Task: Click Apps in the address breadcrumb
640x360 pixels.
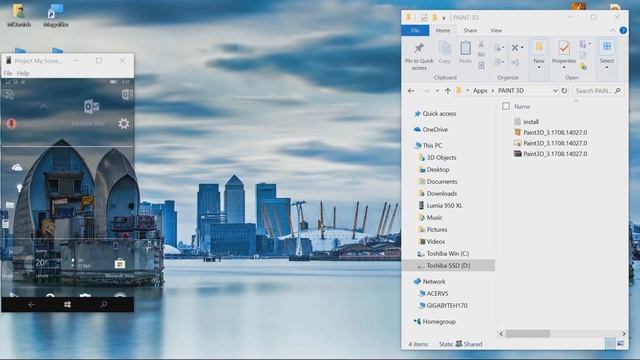Action: point(480,91)
